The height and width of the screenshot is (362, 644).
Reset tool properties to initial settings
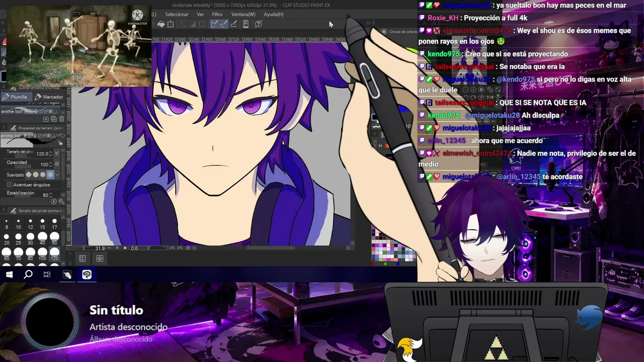click(54, 202)
